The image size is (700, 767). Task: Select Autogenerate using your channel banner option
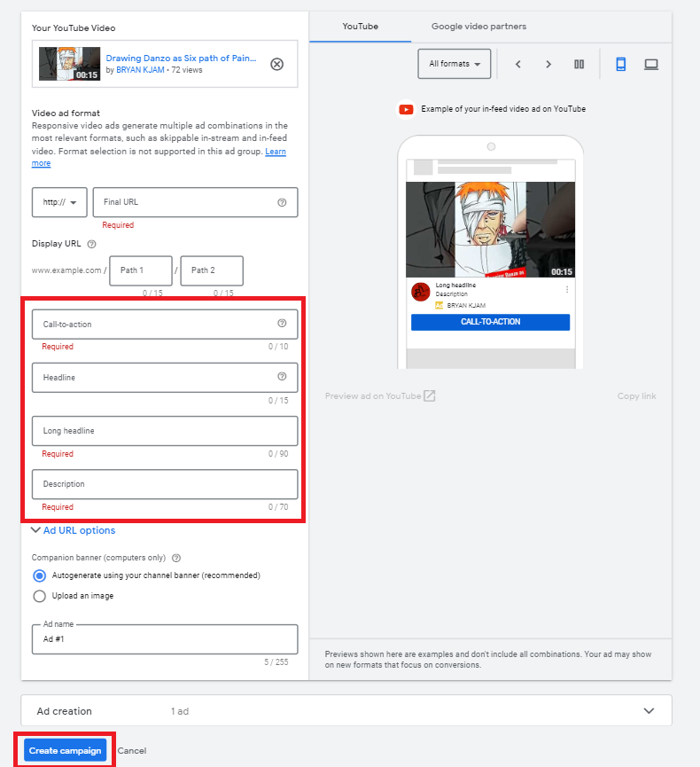[x=40, y=575]
